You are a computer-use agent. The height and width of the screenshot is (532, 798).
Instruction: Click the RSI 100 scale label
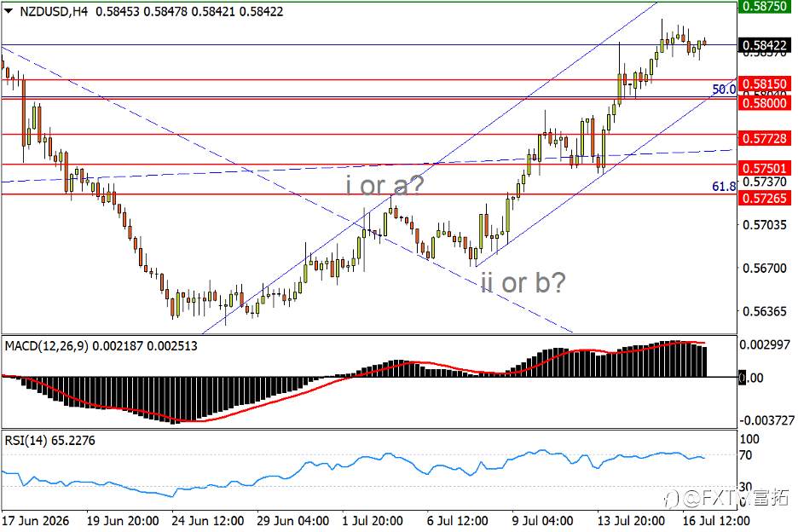tap(749, 439)
